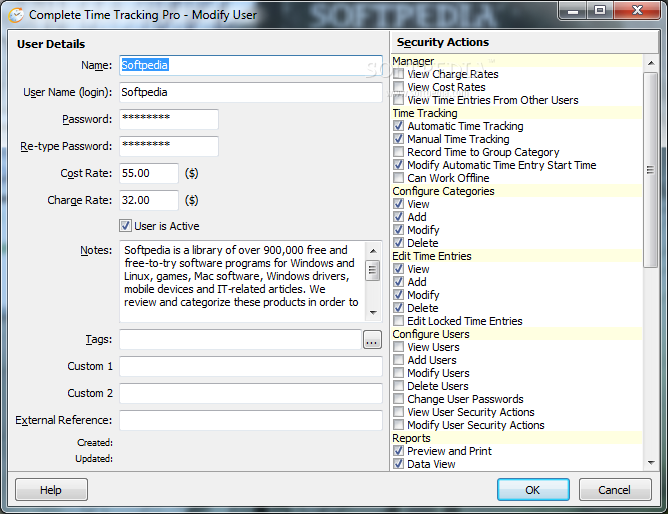This screenshot has width=668, height=514.
Task: Check Record Time to Group Category
Action: (398, 152)
